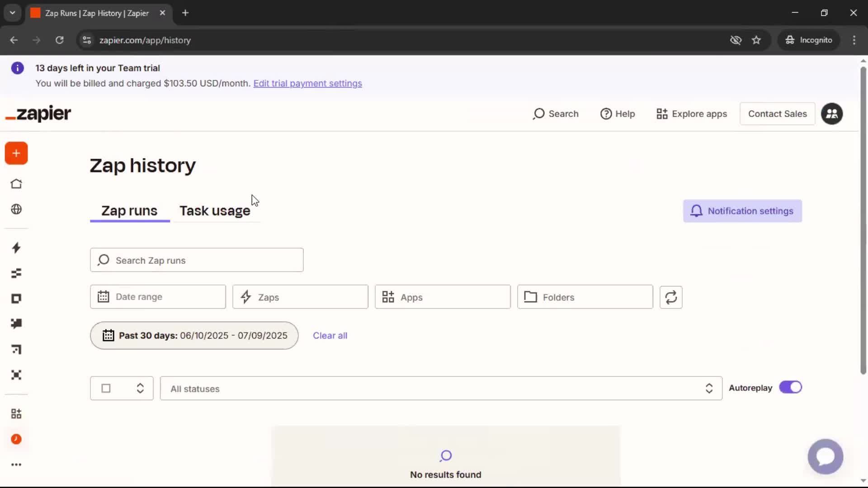
Task: Open the Chatbots sidebar icon
Action: [16, 324]
